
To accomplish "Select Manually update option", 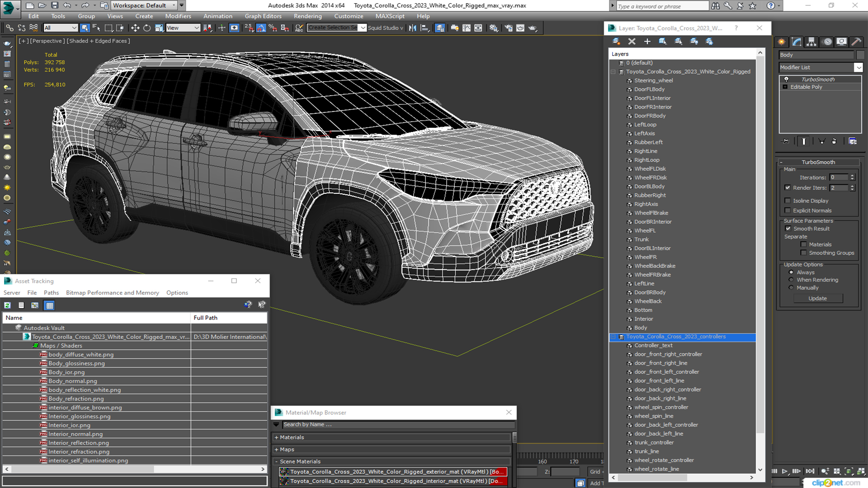I will click(x=791, y=288).
